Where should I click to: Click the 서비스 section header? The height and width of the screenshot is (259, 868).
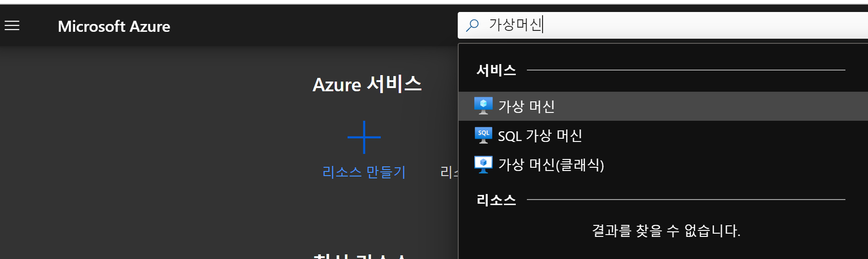click(496, 70)
